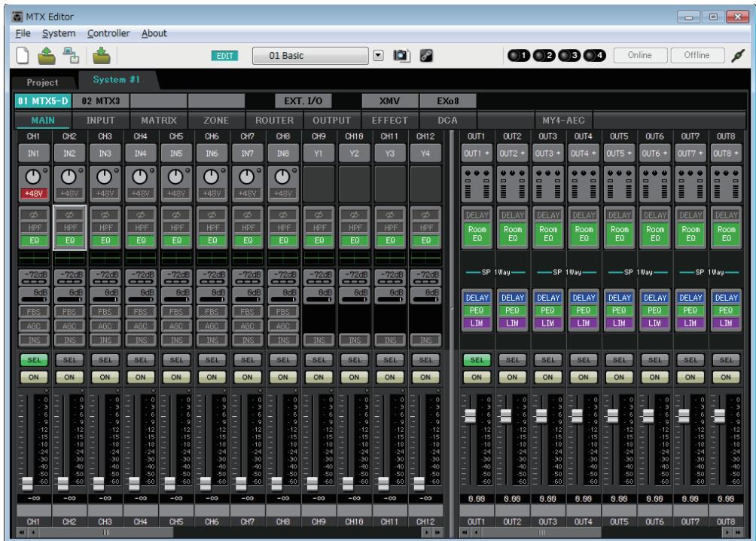Open the 01 Basic preset combo box
This screenshot has width=756, height=541.
pyautogui.click(x=310, y=56)
